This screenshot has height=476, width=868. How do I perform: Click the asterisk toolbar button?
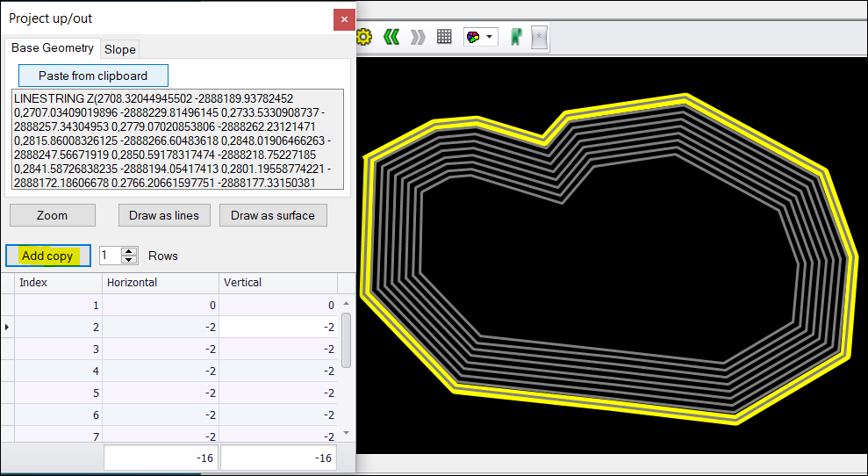click(x=540, y=37)
